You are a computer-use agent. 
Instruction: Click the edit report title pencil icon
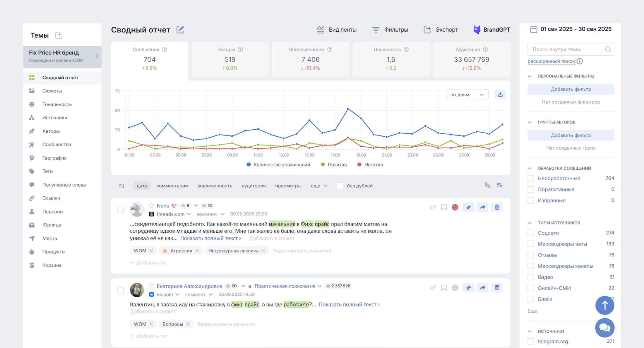180,30
